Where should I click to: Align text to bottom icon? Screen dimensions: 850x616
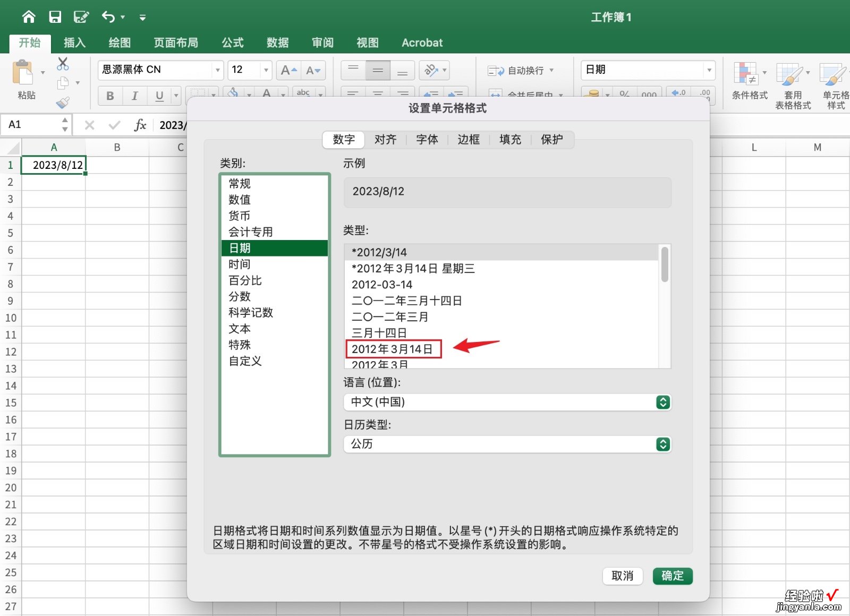(x=402, y=70)
